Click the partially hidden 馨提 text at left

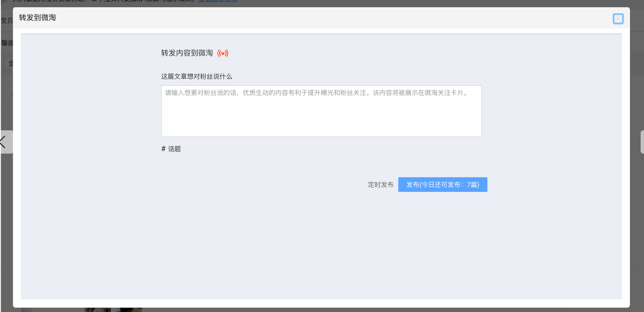tap(7, 43)
